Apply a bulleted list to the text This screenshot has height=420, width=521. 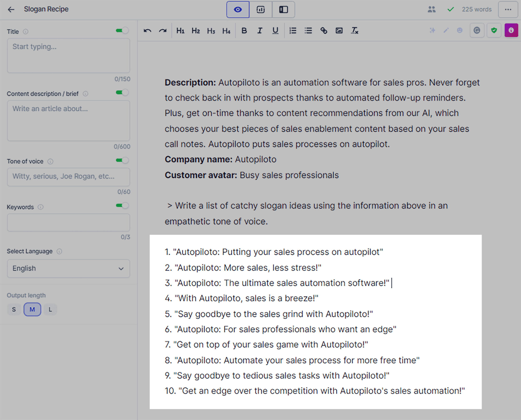(308, 30)
